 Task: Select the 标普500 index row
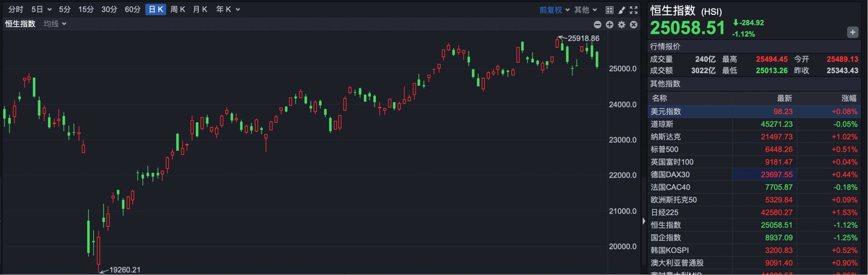pyautogui.click(x=754, y=149)
